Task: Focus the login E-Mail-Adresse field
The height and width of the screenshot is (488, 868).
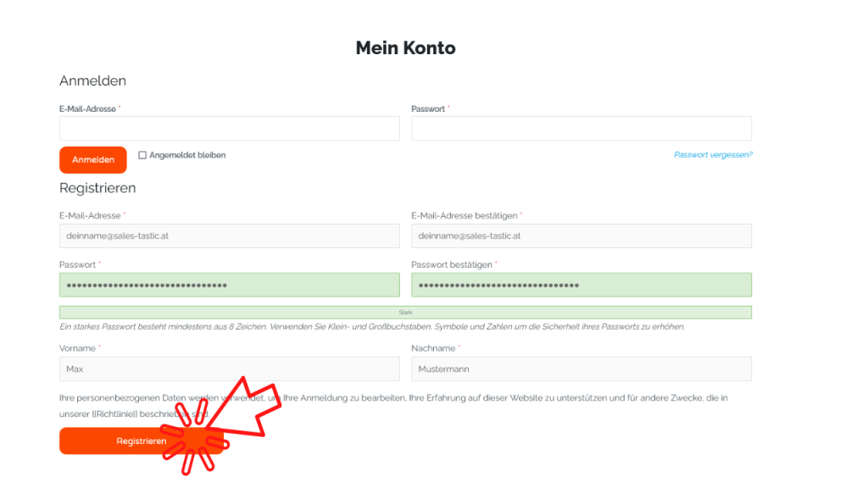Action: click(x=229, y=129)
